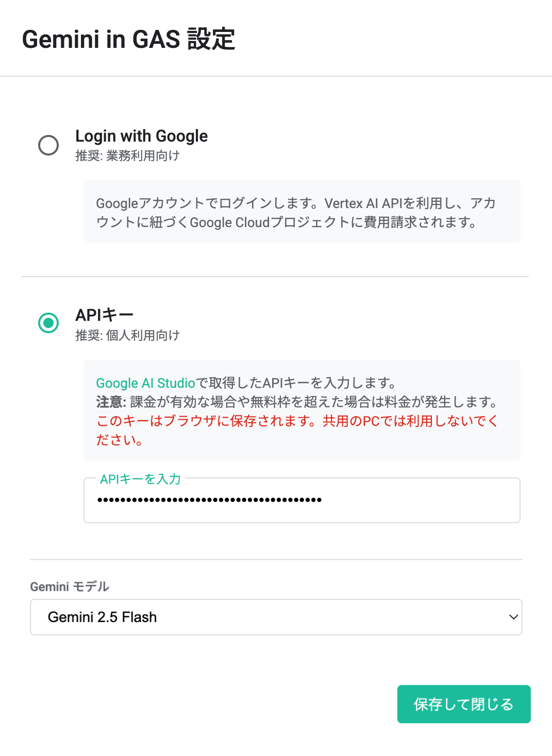This screenshot has width=552, height=756.
Task: Click the "APIキー" option heading
Action: [x=104, y=315]
